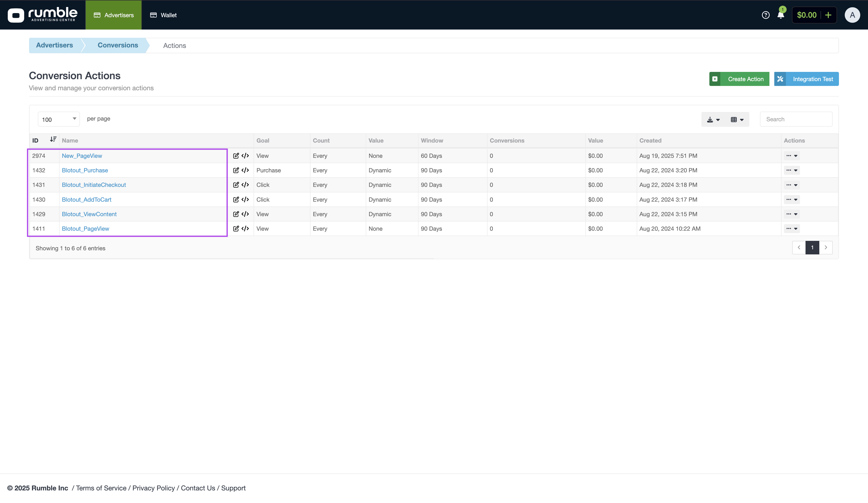Screen dimensions: 868x503
Task: Go to the Conversions breadcrumb
Action: pos(117,46)
